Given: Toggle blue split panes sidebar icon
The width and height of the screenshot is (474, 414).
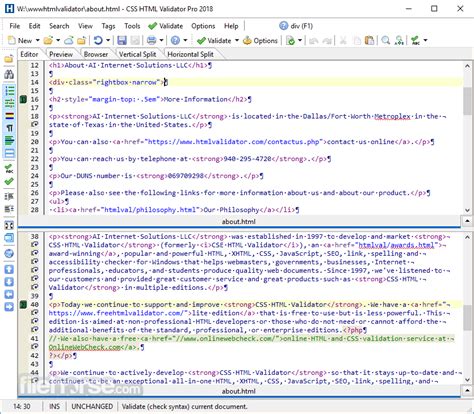Looking at the screenshot, I should (9, 153).
